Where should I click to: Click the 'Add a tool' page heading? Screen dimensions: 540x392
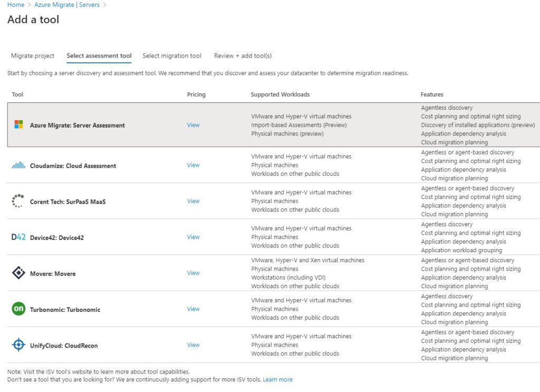tap(33, 20)
